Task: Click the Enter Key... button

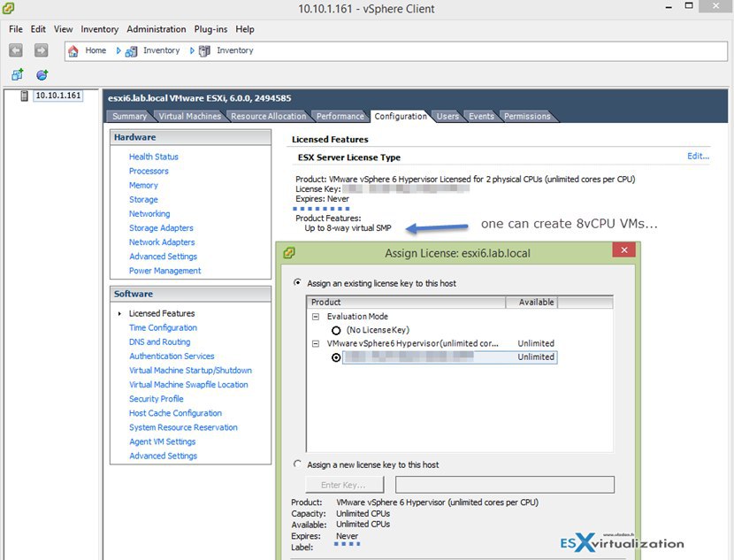Action: pos(344,485)
